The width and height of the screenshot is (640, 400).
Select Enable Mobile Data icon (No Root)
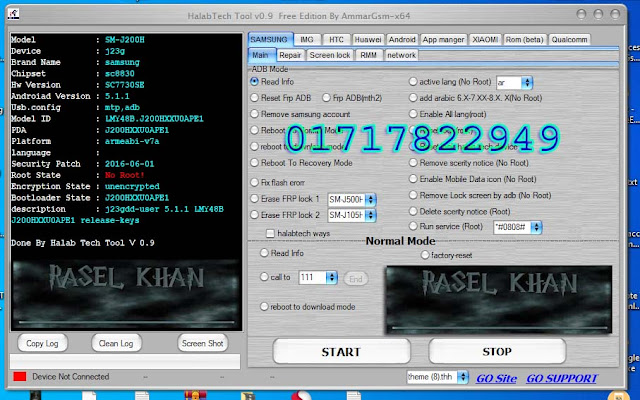(413, 179)
